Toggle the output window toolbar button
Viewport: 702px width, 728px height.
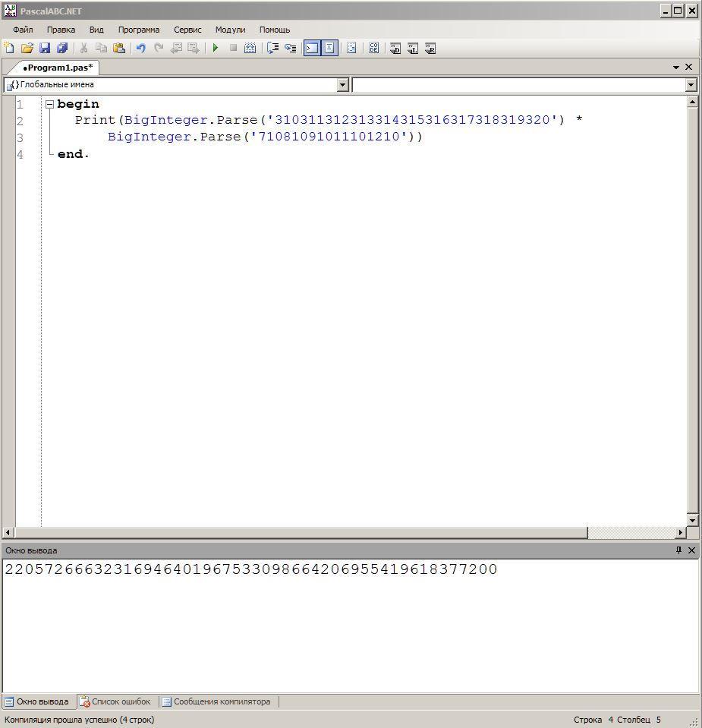[x=312, y=48]
